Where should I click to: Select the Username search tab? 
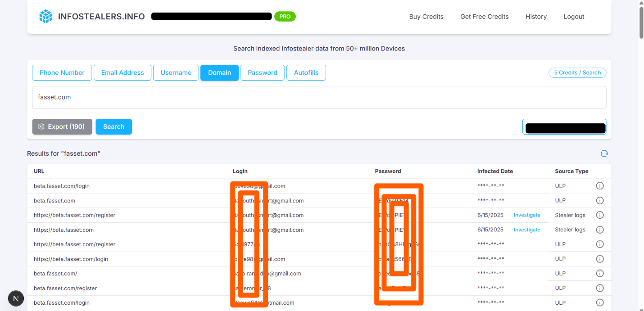tap(176, 72)
